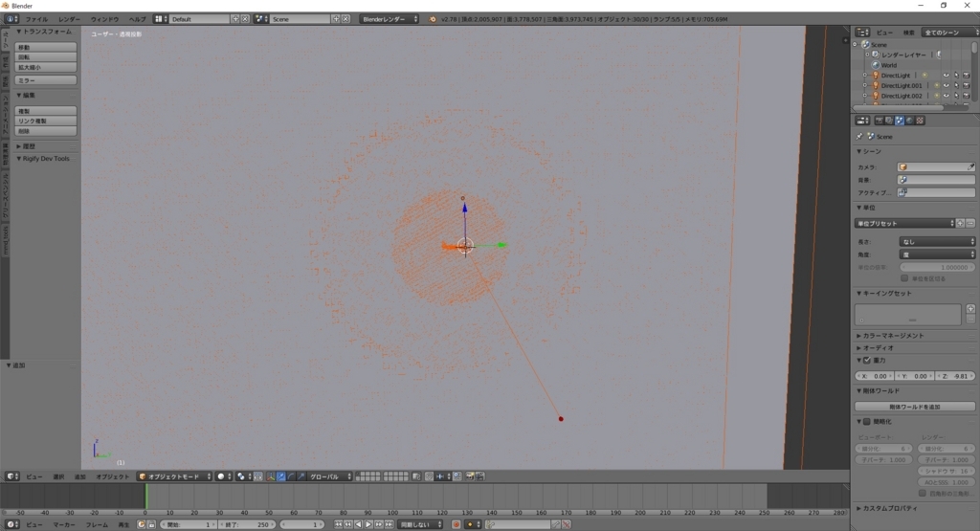980x531 pixels.
Task: Click the 終了 end frame field showing 250
Action: click(x=246, y=524)
